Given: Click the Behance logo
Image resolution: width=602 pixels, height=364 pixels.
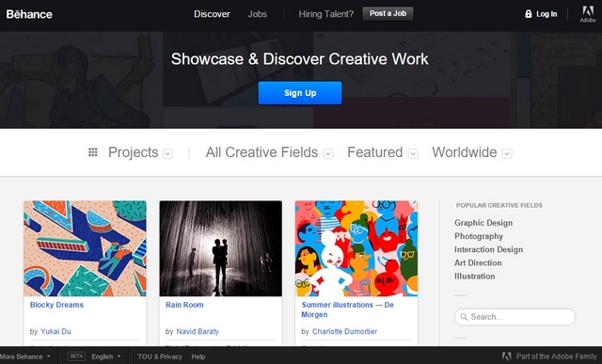Looking at the screenshot, I should [29, 14].
